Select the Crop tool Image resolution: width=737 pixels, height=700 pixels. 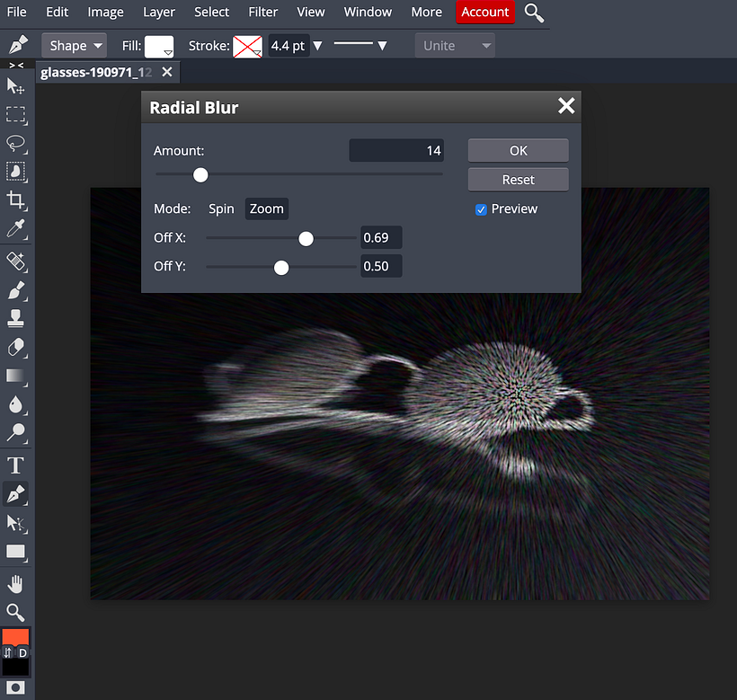[15, 200]
